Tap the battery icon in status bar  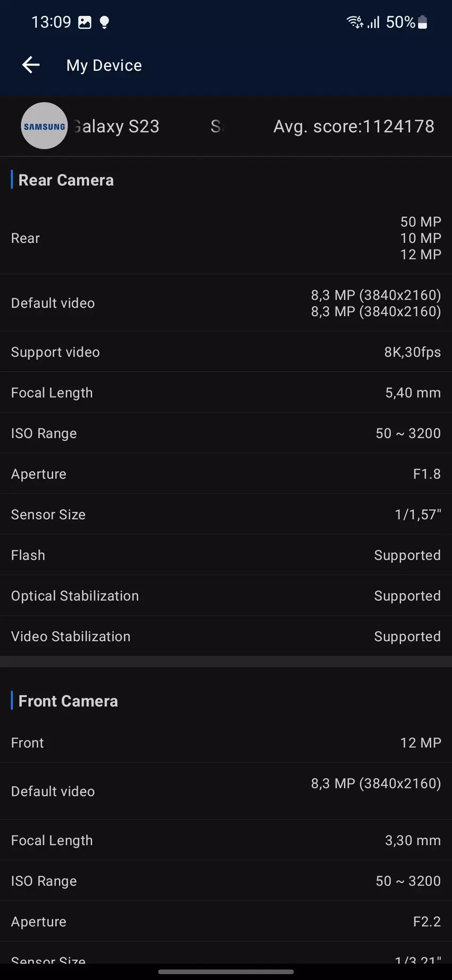423,22
